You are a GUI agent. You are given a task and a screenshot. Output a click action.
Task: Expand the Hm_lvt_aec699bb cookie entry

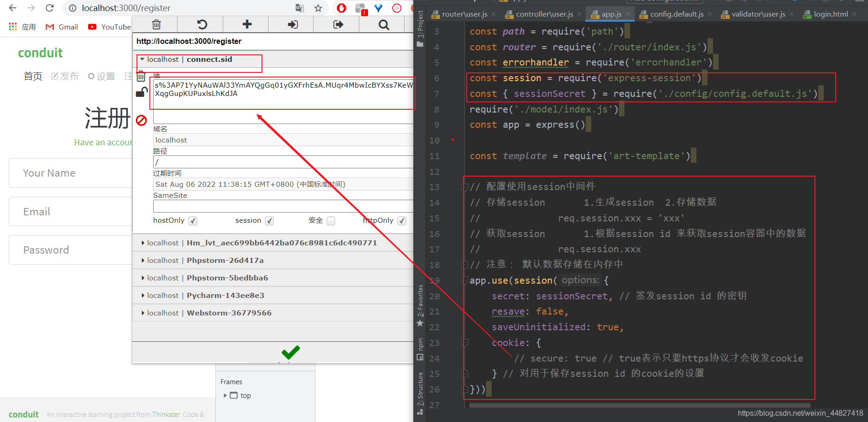(x=143, y=243)
